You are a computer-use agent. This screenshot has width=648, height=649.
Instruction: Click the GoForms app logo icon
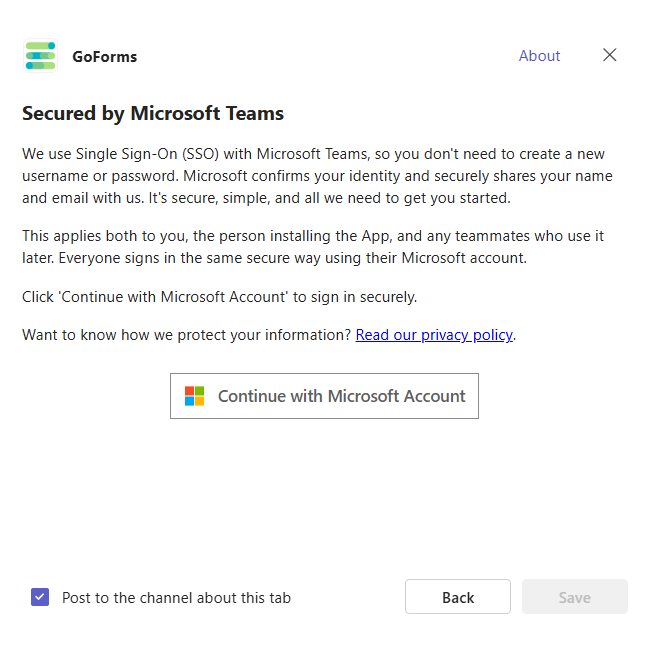tap(40, 56)
